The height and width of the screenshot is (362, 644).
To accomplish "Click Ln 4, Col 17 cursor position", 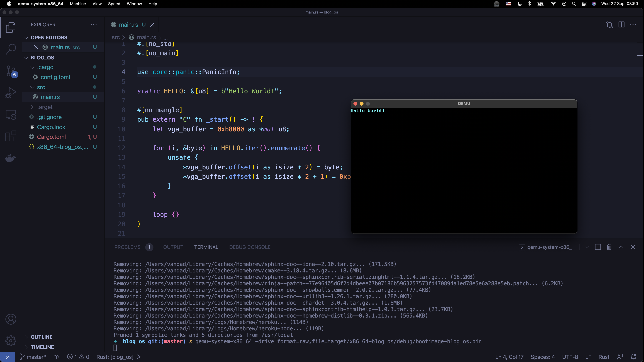I will (x=509, y=357).
